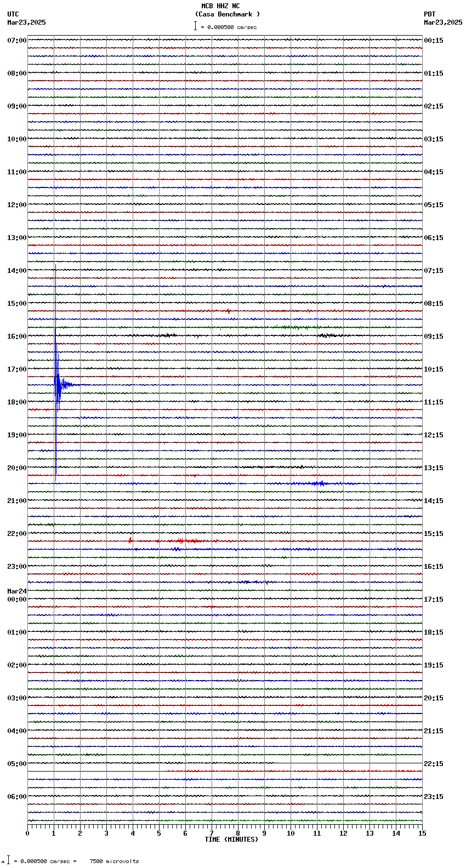Click the PDT time label '02:15'

[x=434, y=106]
